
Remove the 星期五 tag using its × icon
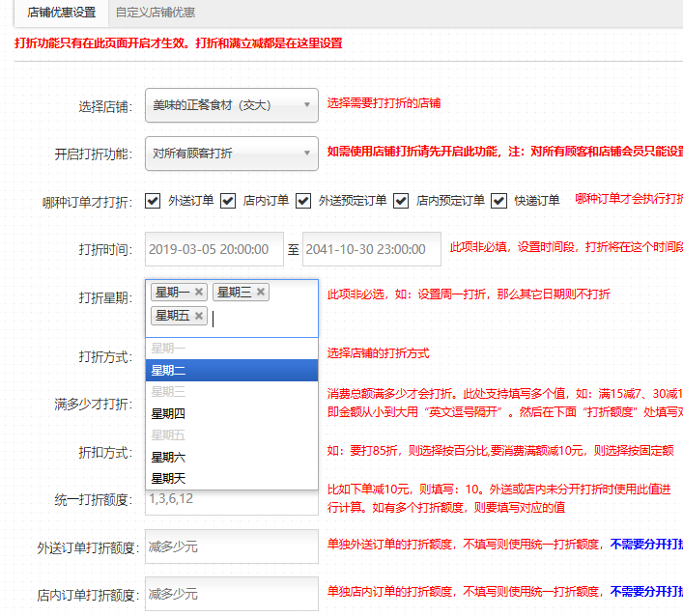coord(199,316)
